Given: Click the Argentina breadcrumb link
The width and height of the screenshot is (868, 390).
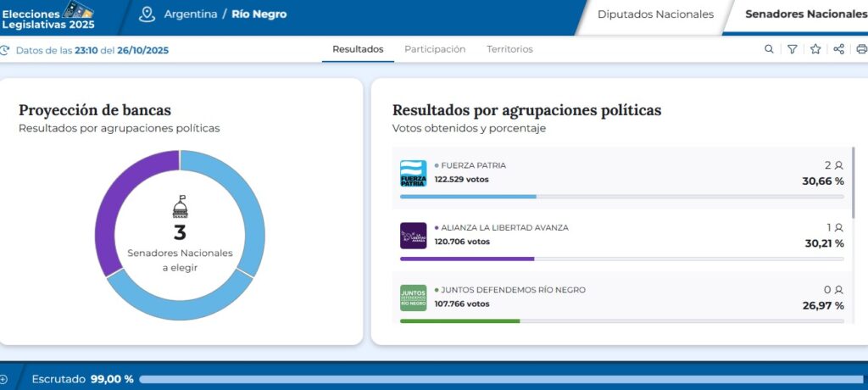Looking at the screenshot, I should coord(190,14).
